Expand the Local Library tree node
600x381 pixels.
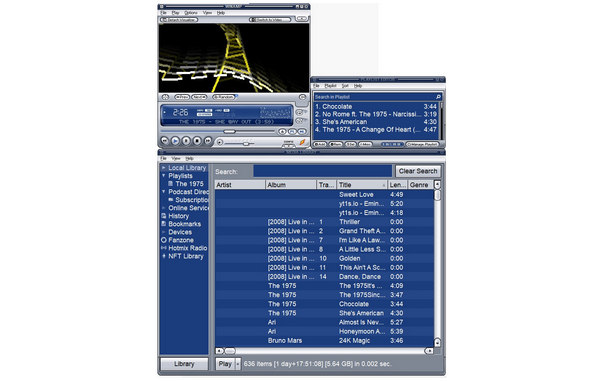click(x=163, y=168)
